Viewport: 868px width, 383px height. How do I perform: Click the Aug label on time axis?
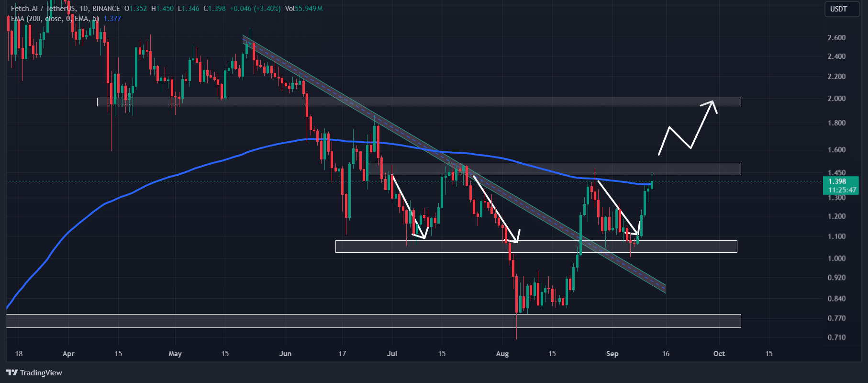[502, 354]
